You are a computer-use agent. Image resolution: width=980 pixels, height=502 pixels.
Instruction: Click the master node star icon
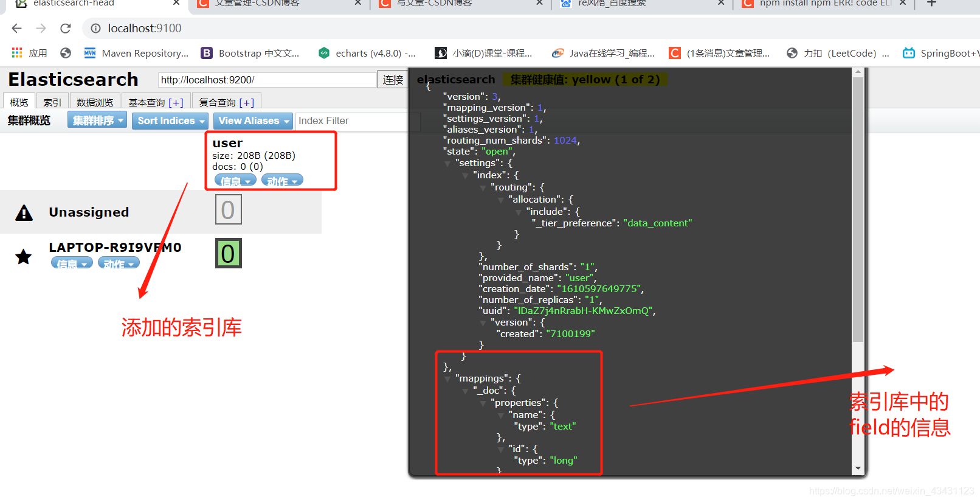[24, 257]
